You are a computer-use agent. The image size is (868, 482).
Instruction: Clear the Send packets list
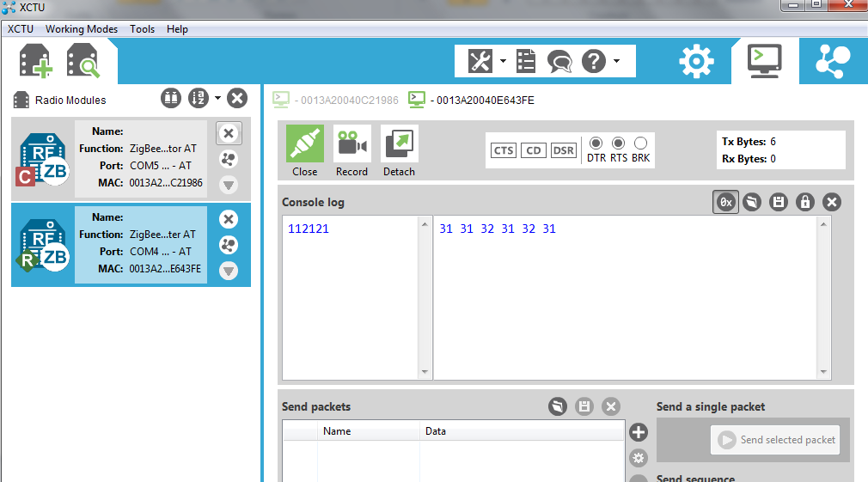[x=610, y=406]
